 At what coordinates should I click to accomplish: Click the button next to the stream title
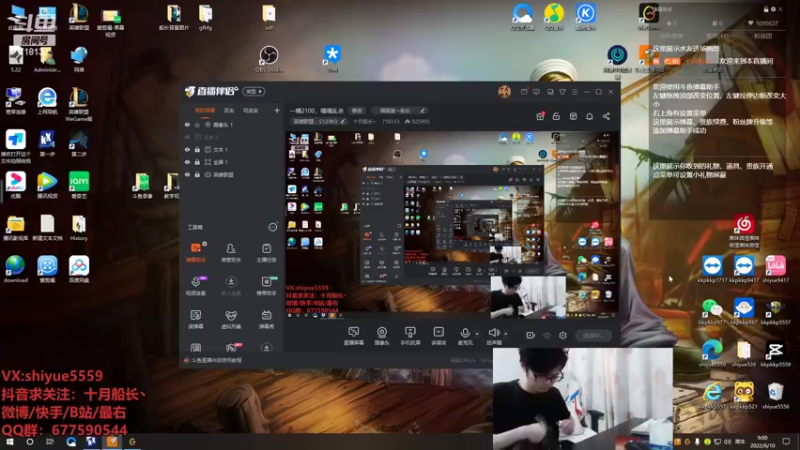tap(357, 111)
